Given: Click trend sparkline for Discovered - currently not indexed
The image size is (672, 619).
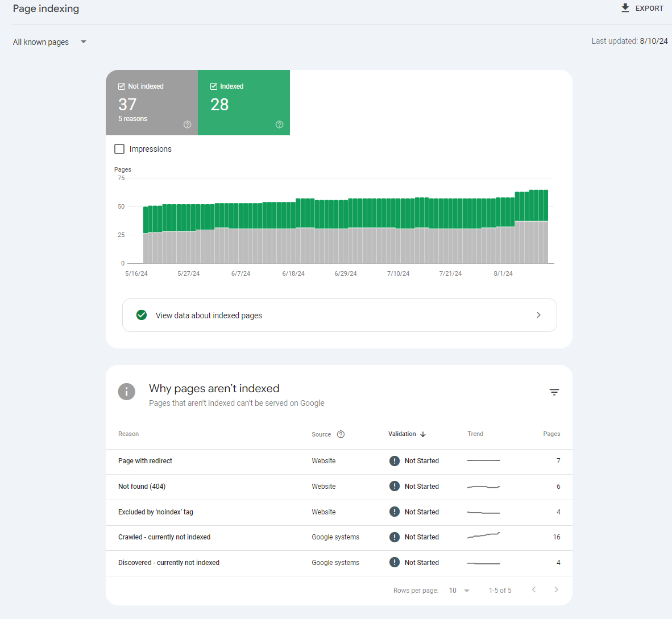Looking at the screenshot, I should tap(483, 563).
